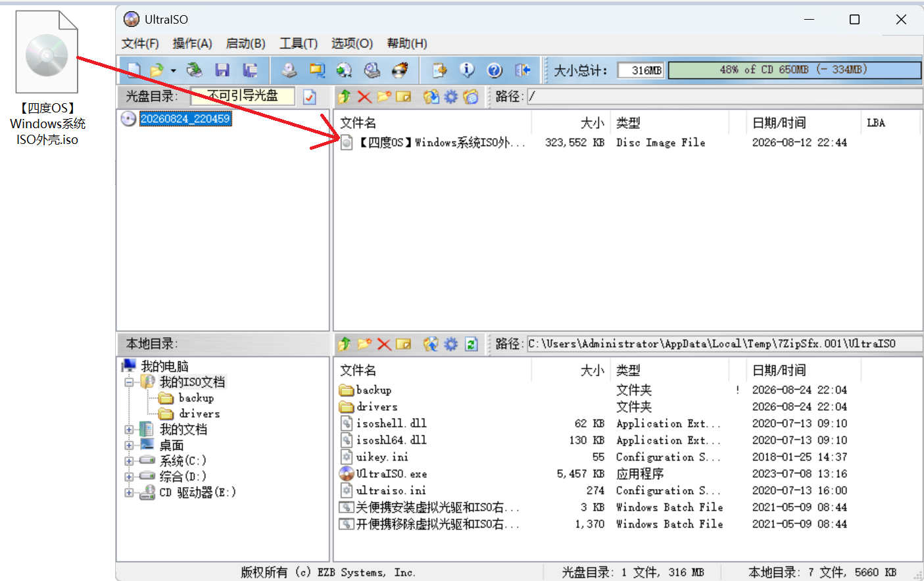Viewport: 924px width, 581px height.
Task: Click red X delete in local pane
Action: click(385, 344)
